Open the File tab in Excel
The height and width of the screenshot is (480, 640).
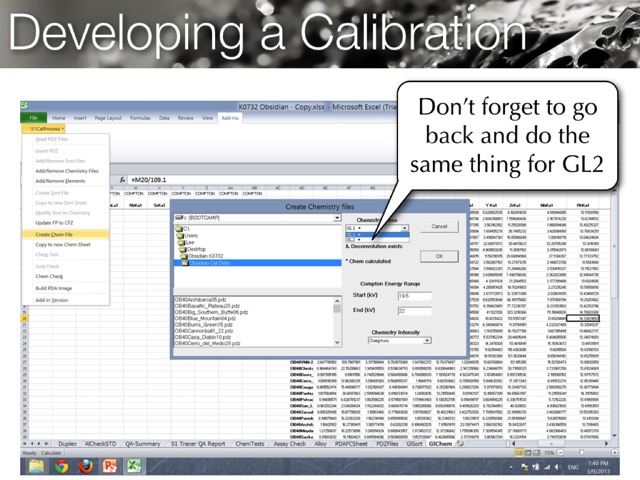tap(33, 117)
